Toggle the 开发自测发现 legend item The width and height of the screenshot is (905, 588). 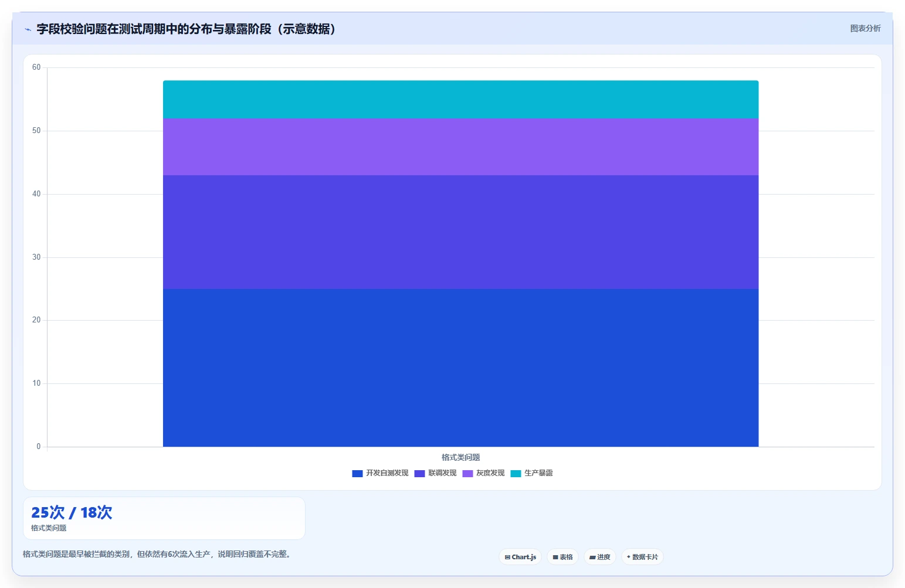click(x=380, y=473)
